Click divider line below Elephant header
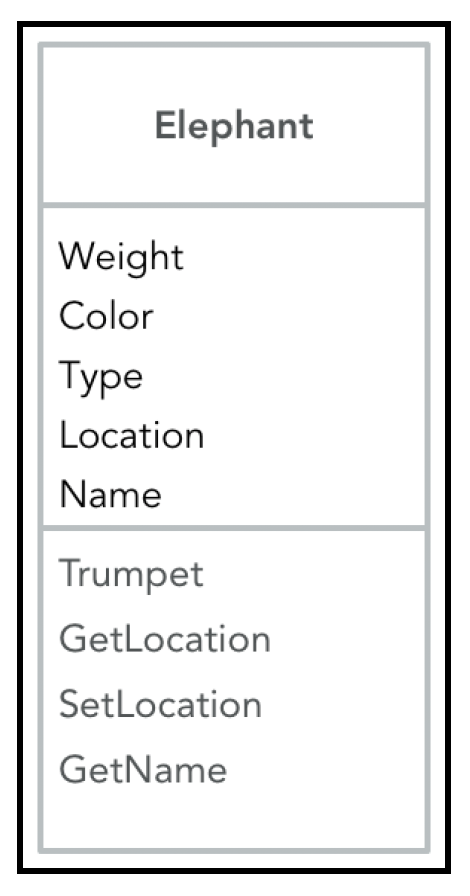 pos(234,205)
